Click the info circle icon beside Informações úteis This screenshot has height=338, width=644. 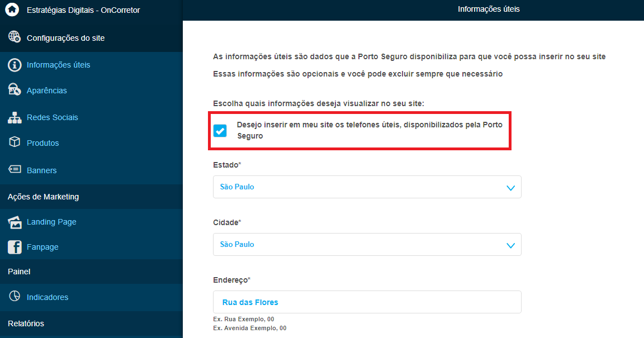pyautogui.click(x=15, y=65)
